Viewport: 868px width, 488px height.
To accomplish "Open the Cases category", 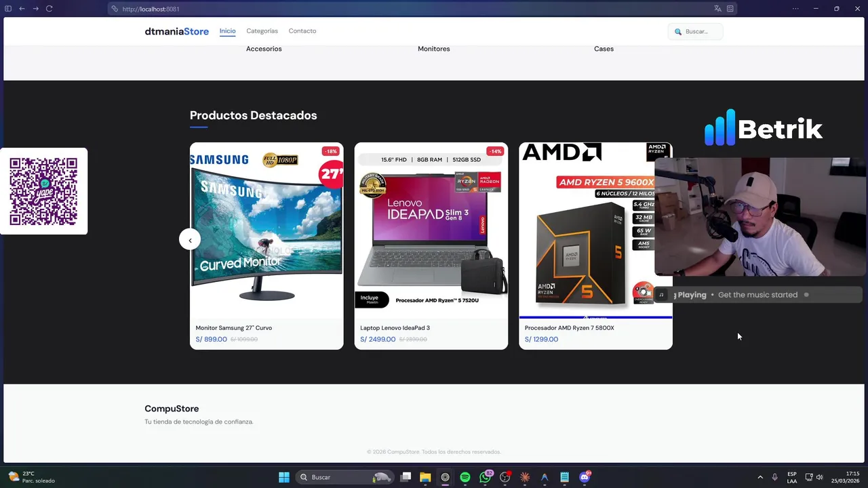I will [x=604, y=49].
